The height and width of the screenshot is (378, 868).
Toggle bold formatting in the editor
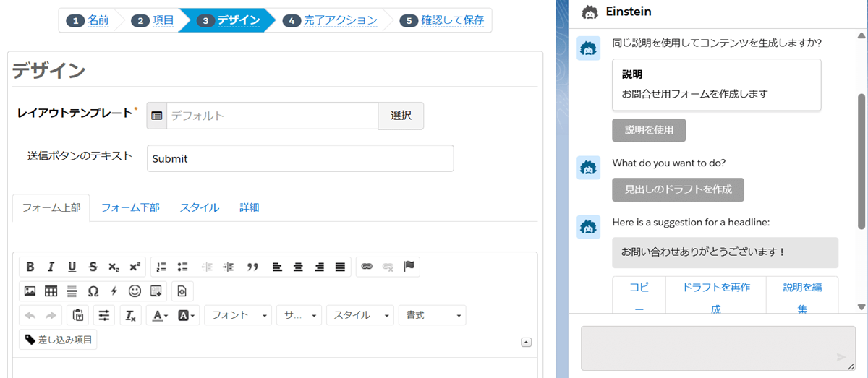(x=30, y=267)
